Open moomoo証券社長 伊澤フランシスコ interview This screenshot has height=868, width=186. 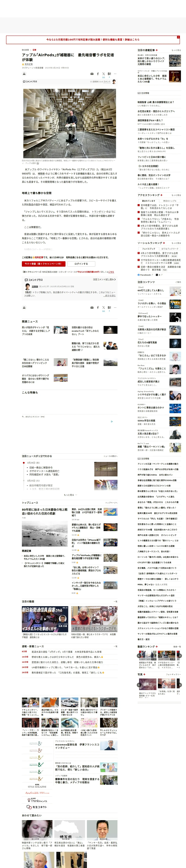click(77, 746)
